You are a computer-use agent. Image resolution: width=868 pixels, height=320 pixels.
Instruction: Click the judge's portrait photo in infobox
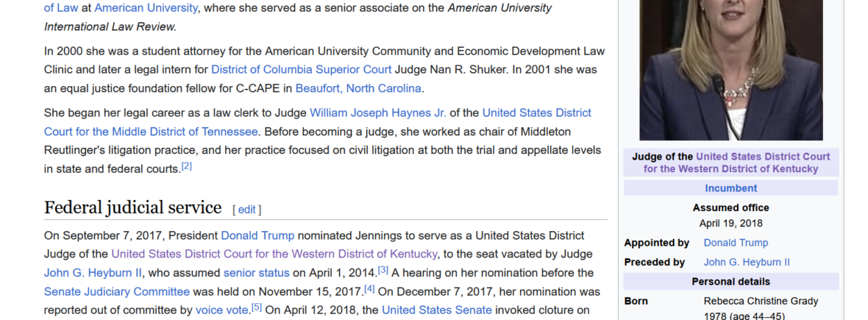[730, 70]
